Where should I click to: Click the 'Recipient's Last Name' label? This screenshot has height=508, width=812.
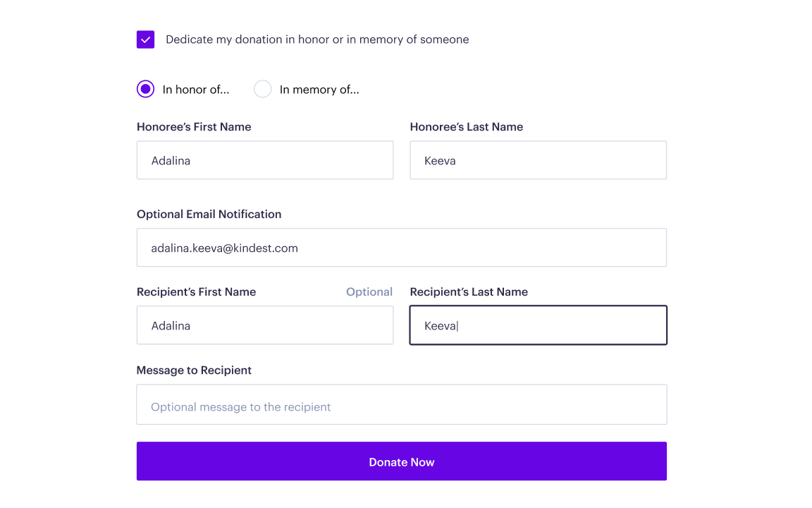coord(469,292)
